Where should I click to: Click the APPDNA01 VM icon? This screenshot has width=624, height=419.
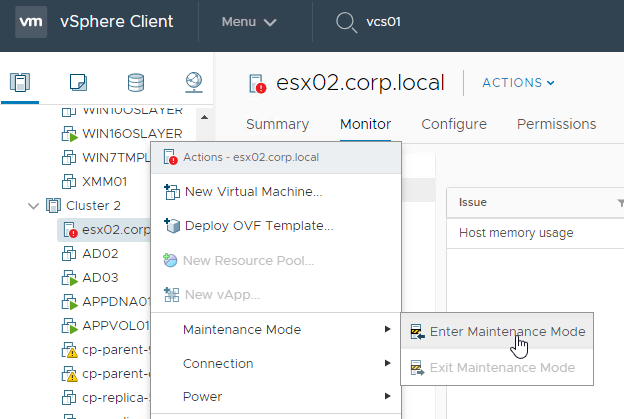(x=69, y=302)
